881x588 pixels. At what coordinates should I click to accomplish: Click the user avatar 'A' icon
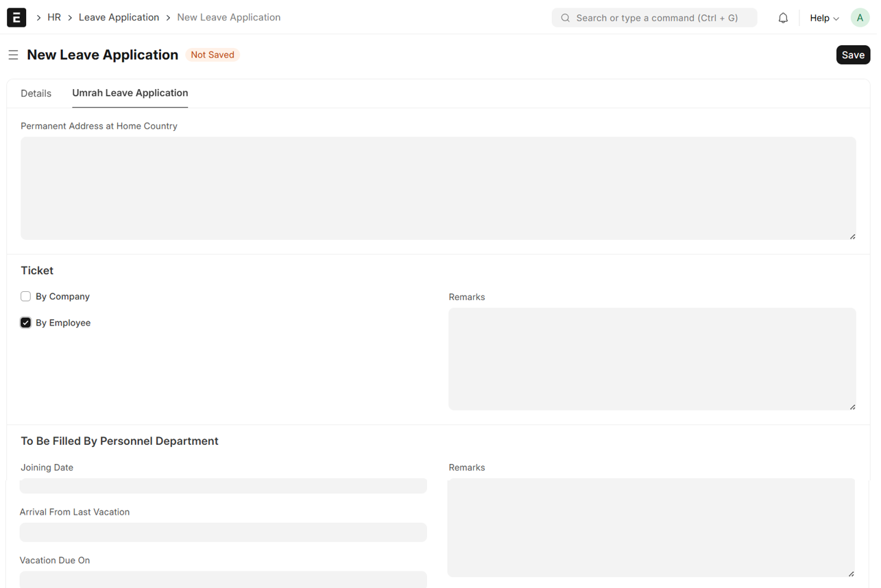click(x=860, y=18)
